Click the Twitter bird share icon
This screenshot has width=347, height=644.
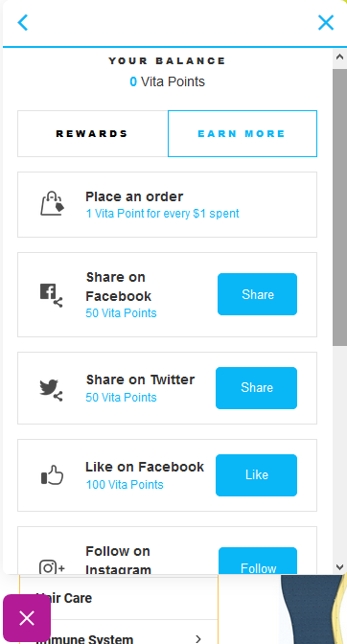(52, 390)
